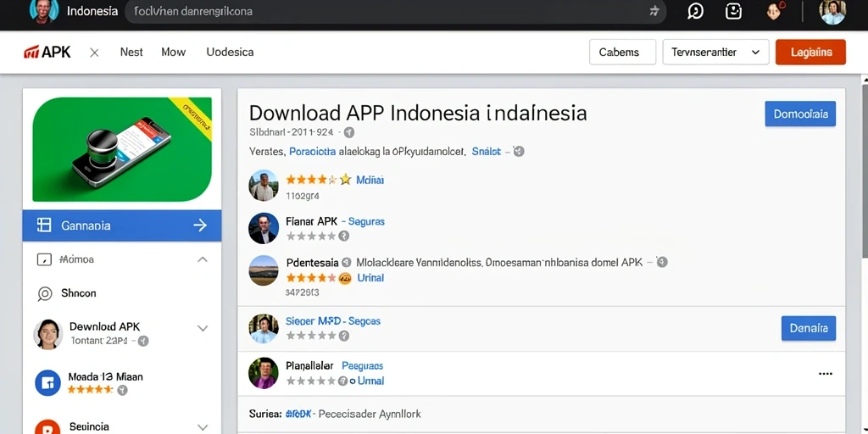Expand the Dewnloid APK chevron

click(x=203, y=328)
